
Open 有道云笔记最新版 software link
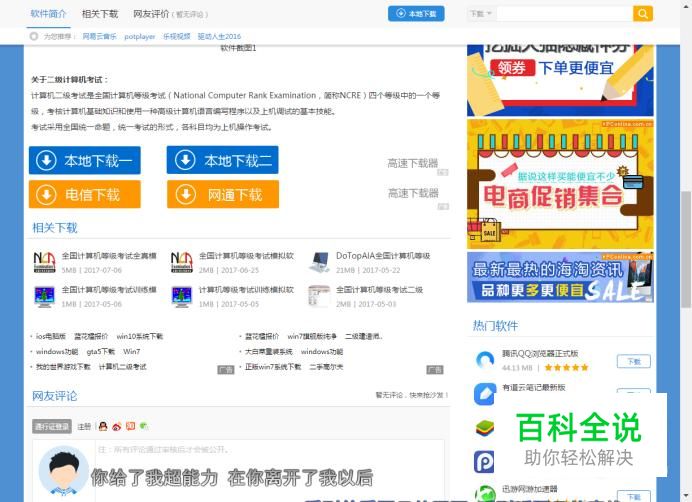click(534, 388)
